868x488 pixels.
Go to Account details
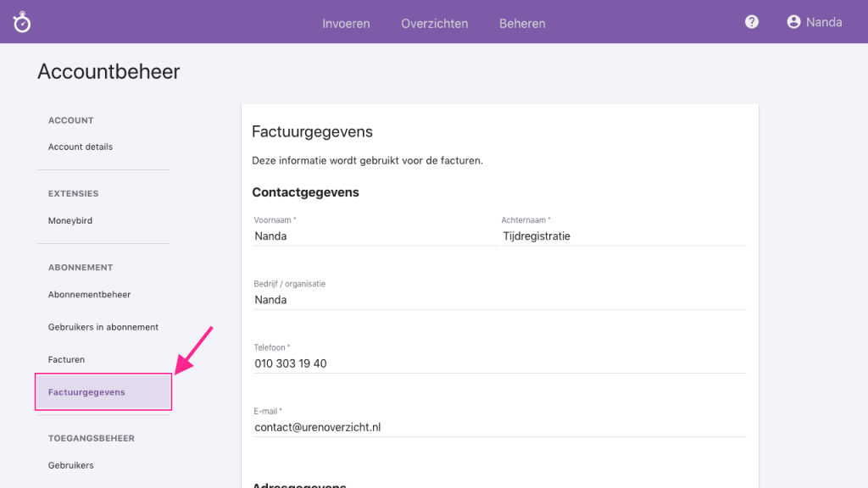81,147
